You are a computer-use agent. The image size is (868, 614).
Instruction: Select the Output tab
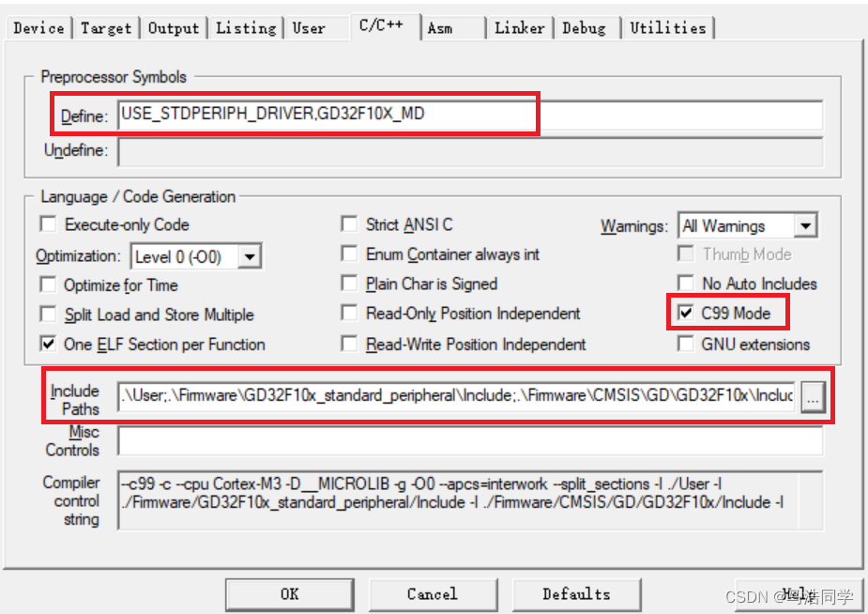pos(174,28)
